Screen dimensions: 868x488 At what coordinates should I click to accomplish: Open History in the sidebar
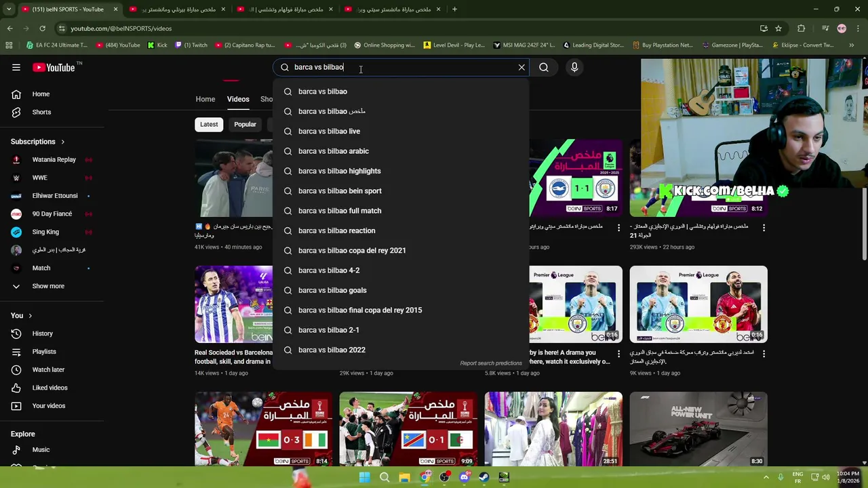[x=52, y=333]
